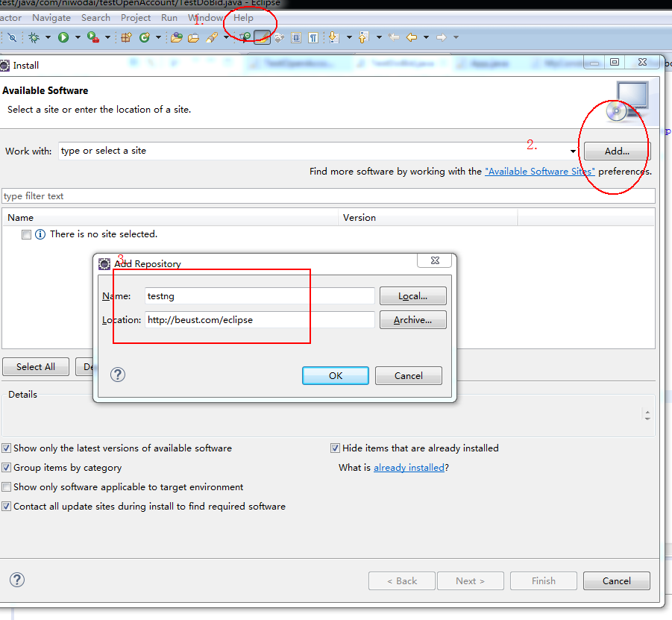Image resolution: width=672 pixels, height=620 pixels.
Task: Click the Search flashlight toolbar icon
Action: [x=212, y=38]
